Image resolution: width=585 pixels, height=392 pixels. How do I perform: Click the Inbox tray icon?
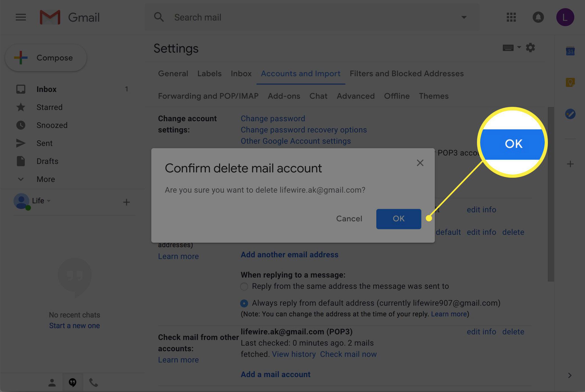(21, 89)
